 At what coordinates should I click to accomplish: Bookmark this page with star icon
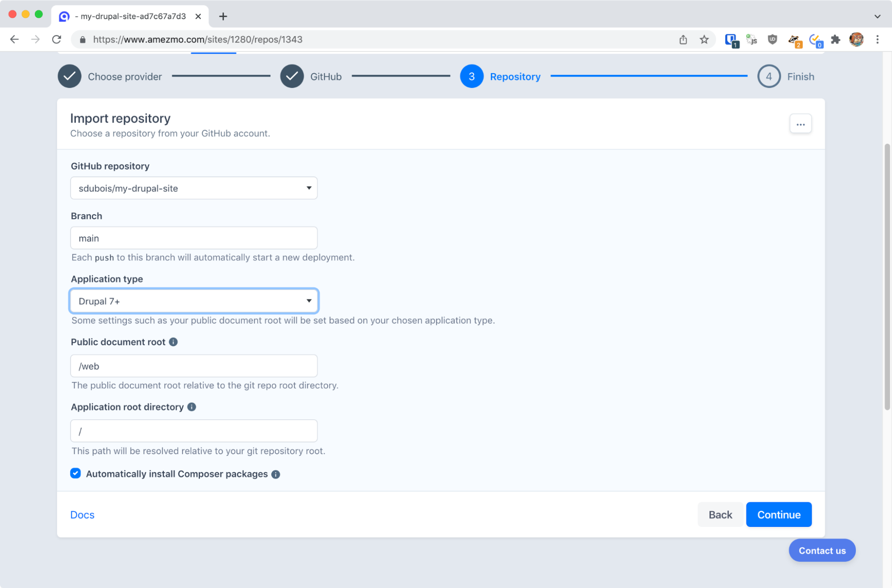pyautogui.click(x=704, y=40)
